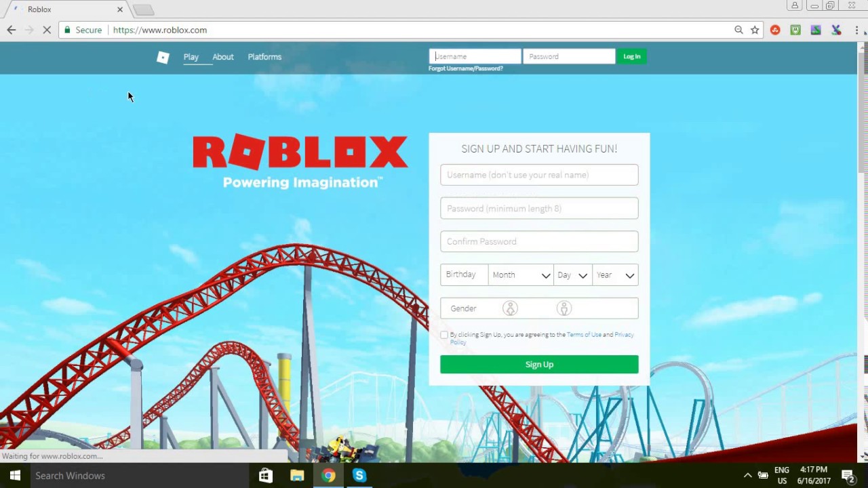The width and height of the screenshot is (868, 488).
Task: Open the Privacy Policy link
Action: point(625,335)
